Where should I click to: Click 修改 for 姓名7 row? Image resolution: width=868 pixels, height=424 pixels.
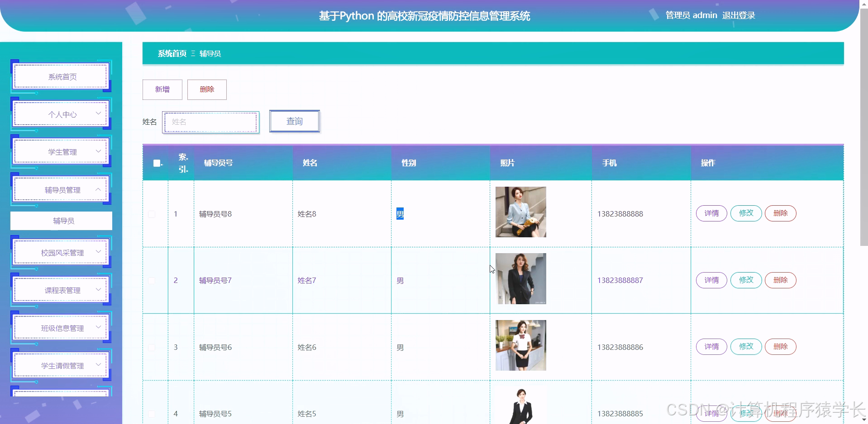(x=746, y=280)
